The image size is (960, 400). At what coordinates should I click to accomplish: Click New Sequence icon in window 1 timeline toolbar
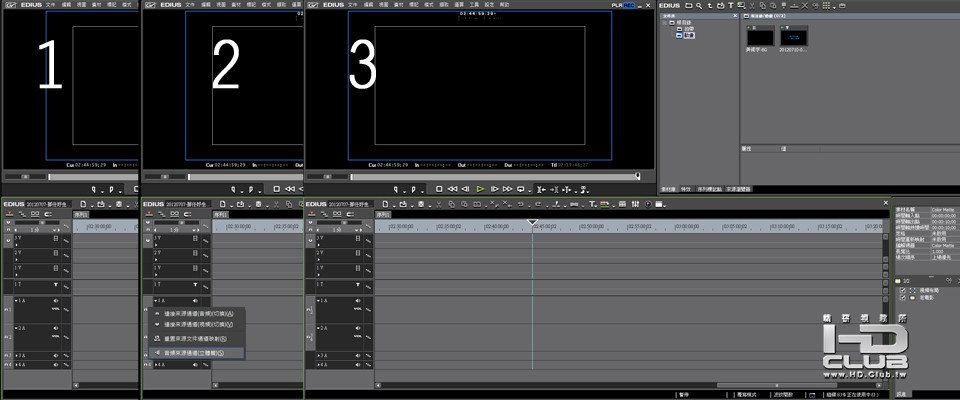point(83,204)
